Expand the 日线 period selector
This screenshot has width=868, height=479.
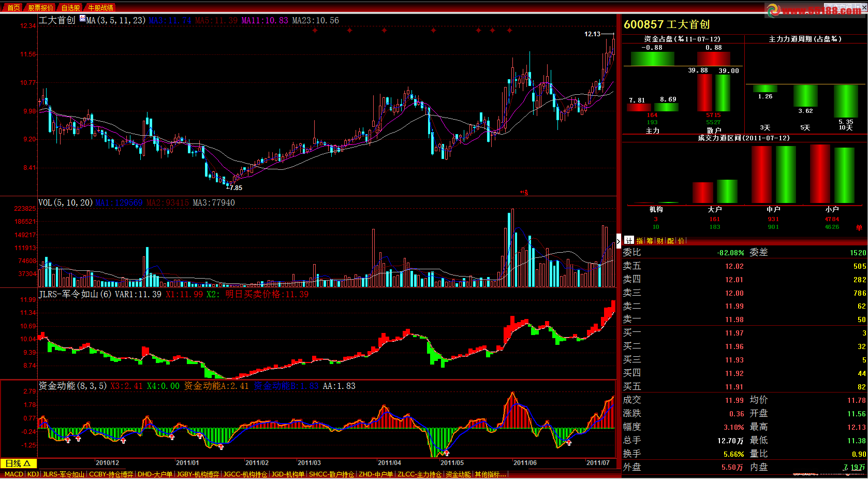[x=18, y=463]
